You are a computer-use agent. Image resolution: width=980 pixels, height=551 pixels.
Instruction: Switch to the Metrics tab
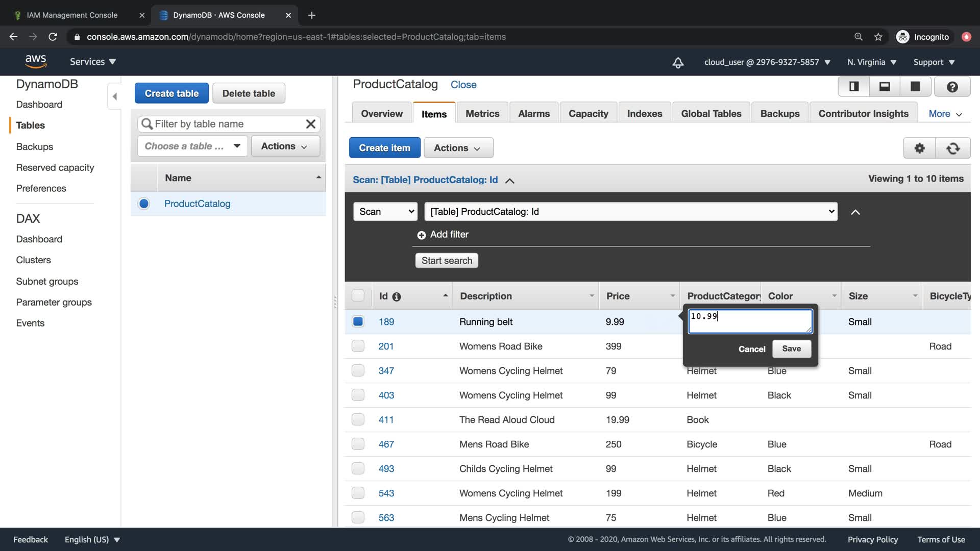pos(482,114)
